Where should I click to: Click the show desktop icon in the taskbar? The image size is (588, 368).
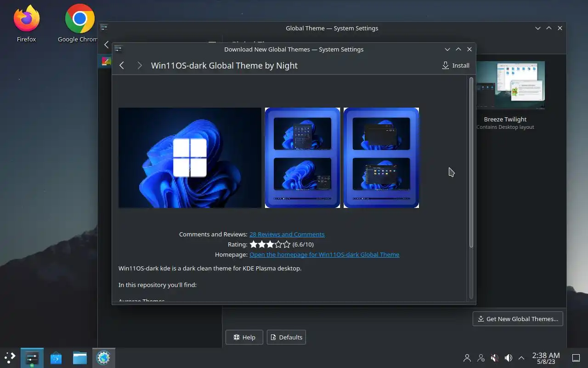point(576,358)
